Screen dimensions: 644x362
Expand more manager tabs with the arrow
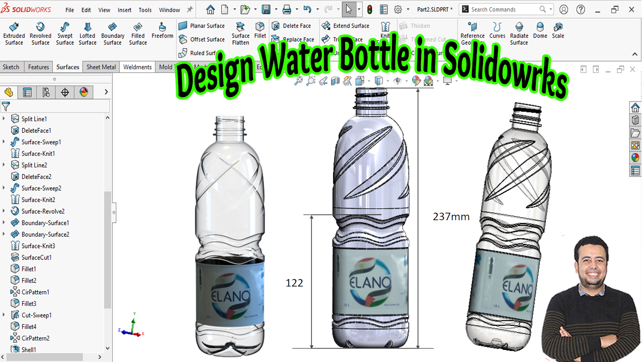coord(106,92)
